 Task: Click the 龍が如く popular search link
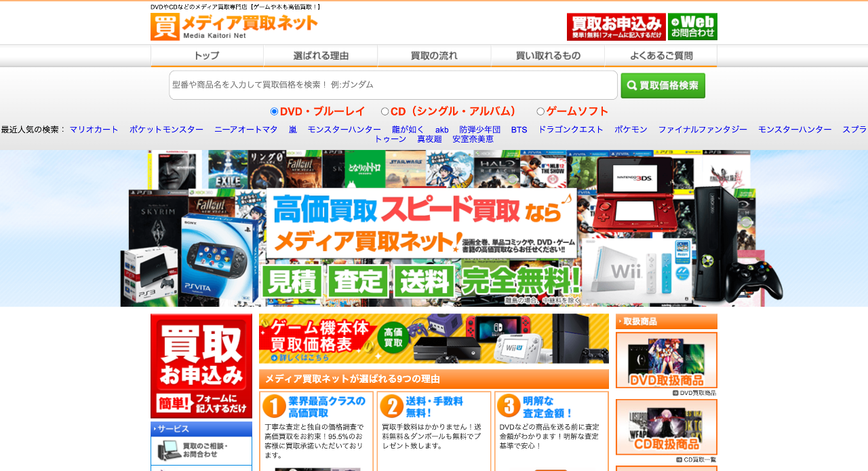(x=408, y=130)
